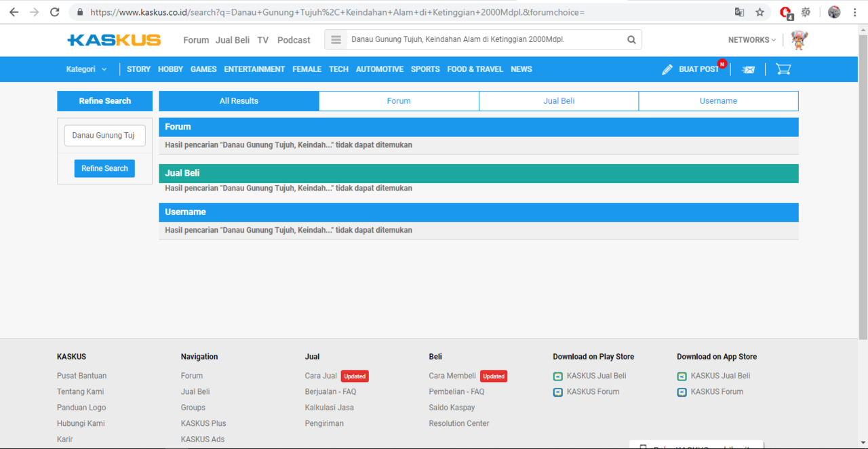Image resolution: width=868 pixels, height=449 pixels.
Task: Switch to the Jual Beli results tab
Action: coord(559,101)
